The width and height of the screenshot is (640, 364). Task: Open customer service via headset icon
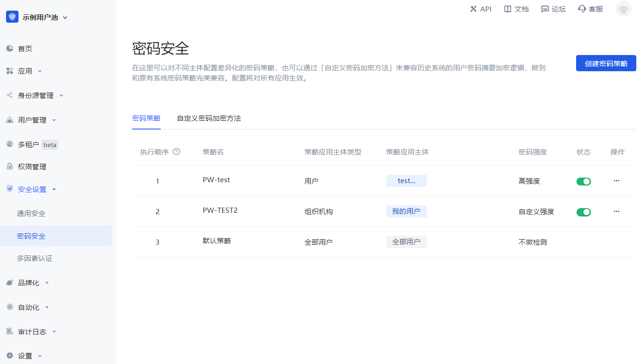582,9
